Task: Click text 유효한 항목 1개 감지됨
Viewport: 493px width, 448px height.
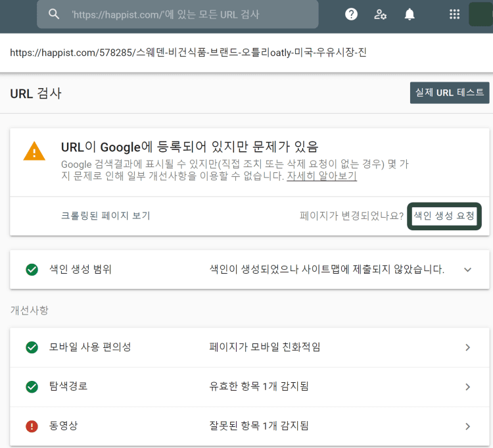Action: click(x=259, y=386)
